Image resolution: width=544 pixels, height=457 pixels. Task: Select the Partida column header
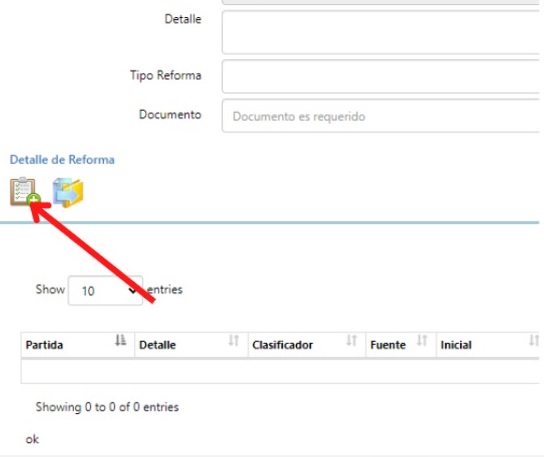pos(78,345)
